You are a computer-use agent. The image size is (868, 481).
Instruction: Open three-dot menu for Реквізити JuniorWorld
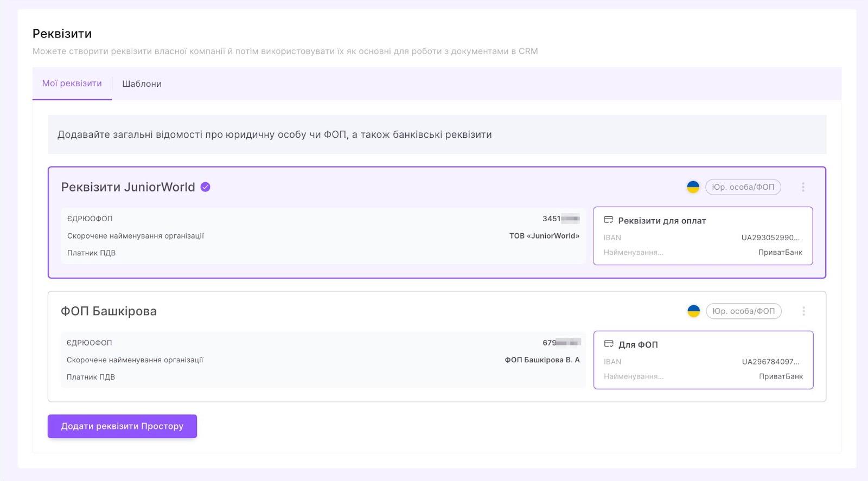point(803,187)
